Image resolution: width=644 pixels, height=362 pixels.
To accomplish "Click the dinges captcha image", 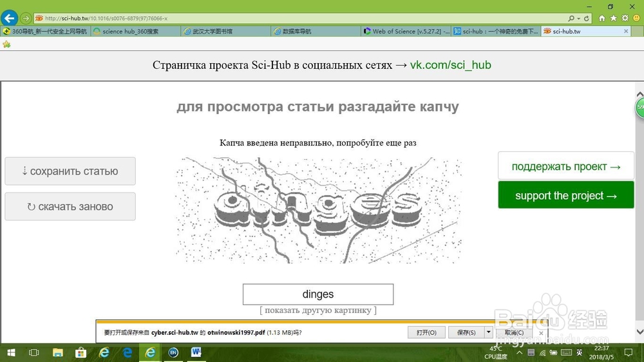I will click(x=319, y=210).
